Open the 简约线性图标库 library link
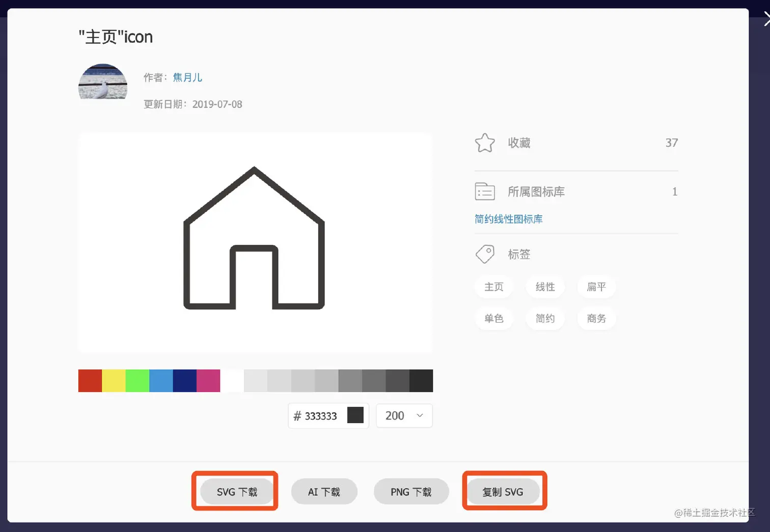The height and width of the screenshot is (532, 770). tap(508, 219)
